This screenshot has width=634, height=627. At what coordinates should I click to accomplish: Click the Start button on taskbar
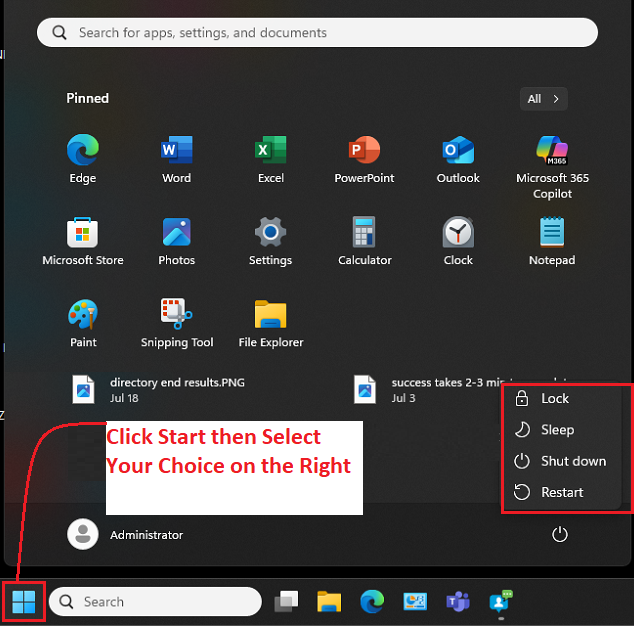click(24, 601)
